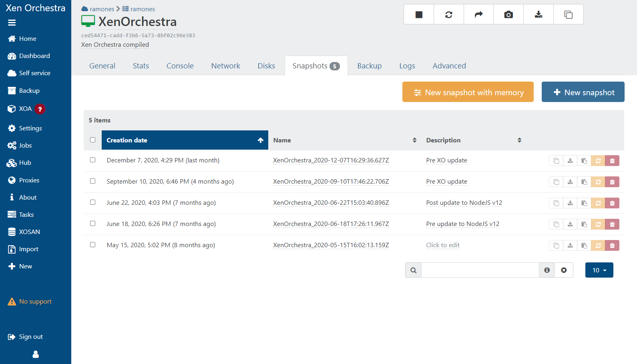Viewport: 637px width, 364px height.
Task: Go to Dashboard in the sidebar
Action: pyautogui.click(x=29, y=56)
